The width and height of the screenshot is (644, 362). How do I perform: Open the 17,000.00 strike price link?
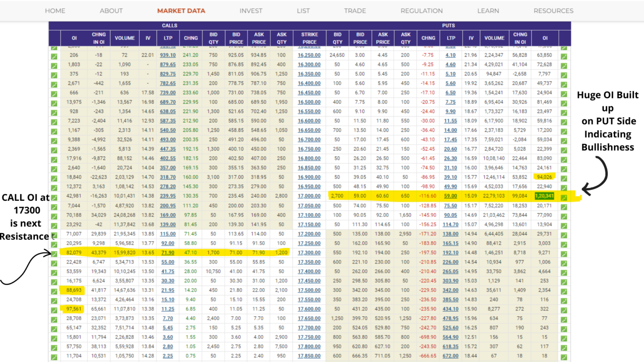[x=309, y=196]
